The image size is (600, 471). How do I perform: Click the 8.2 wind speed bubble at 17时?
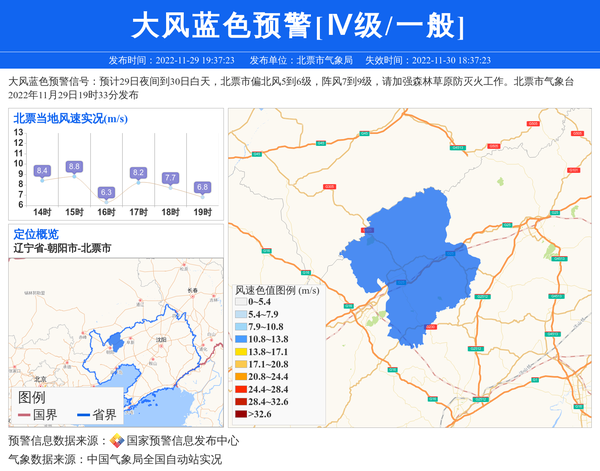click(138, 173)
